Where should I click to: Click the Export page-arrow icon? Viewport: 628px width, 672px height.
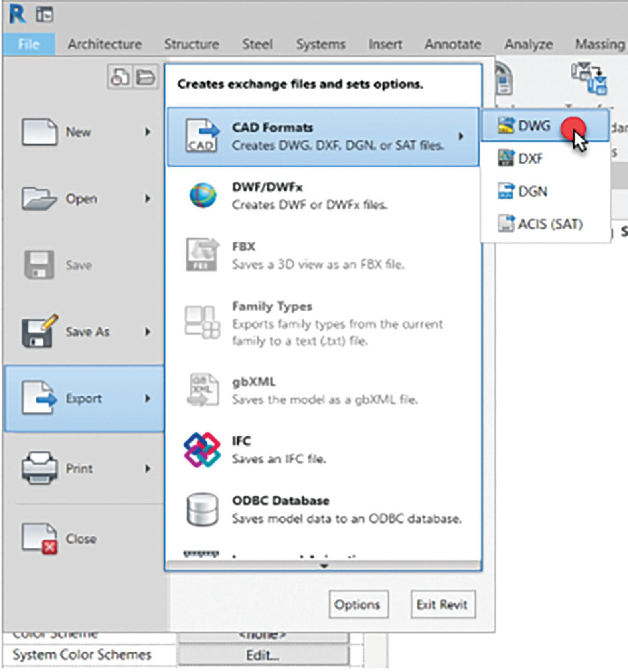(39, 398)
